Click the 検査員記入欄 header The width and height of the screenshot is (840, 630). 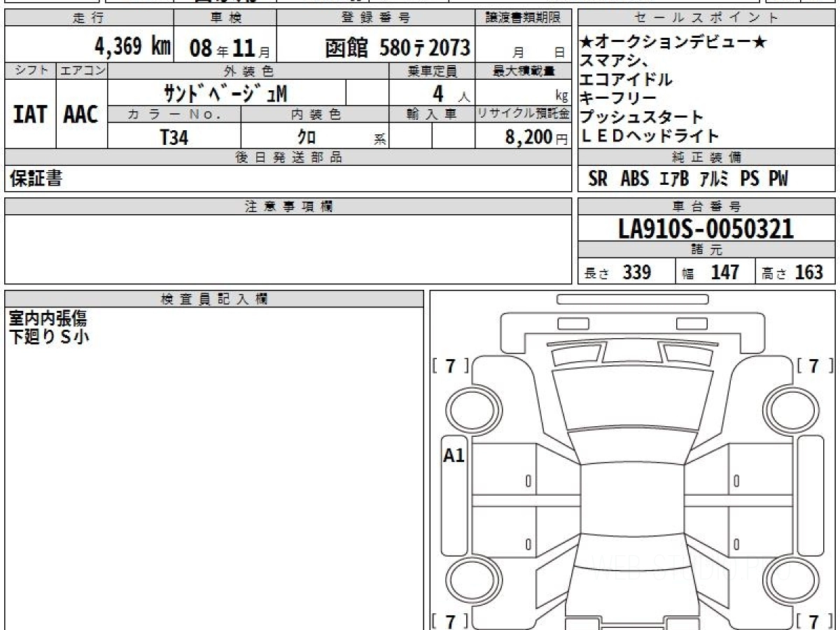(x=214, y=299)
